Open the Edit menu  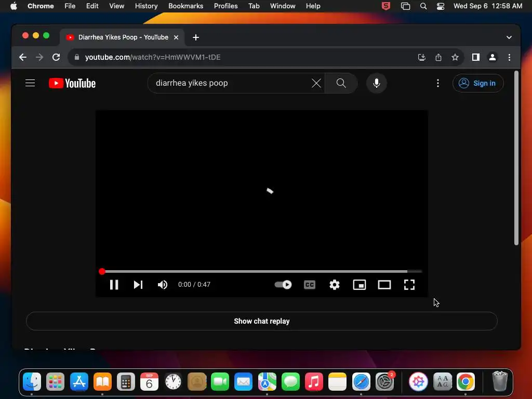coord(92,6)
